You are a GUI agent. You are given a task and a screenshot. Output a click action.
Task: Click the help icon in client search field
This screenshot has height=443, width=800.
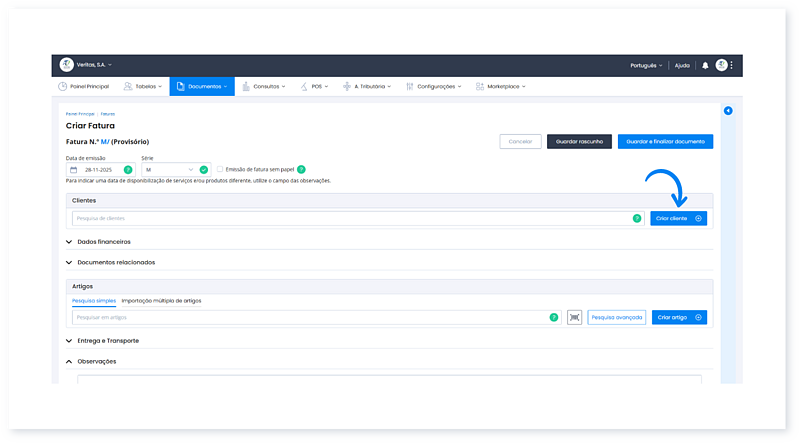click(636, 218)
